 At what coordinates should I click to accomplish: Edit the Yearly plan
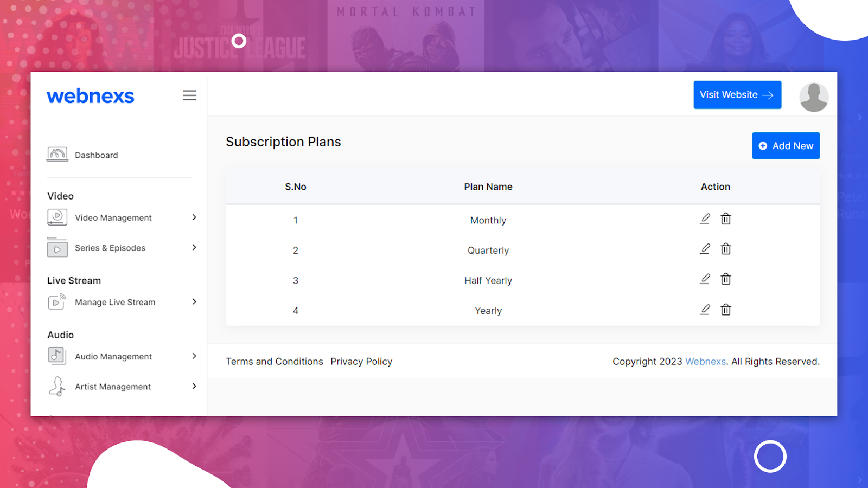pos(705,310)
